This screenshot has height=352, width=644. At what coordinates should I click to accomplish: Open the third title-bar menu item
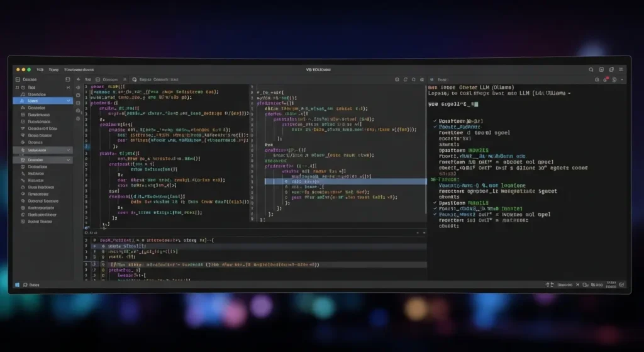[79, 69]
